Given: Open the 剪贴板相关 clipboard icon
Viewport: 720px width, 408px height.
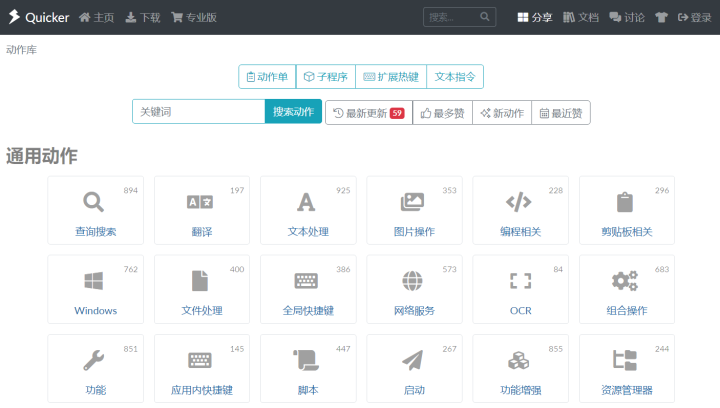Looking at the screenshot, I should tap(625, 202).
